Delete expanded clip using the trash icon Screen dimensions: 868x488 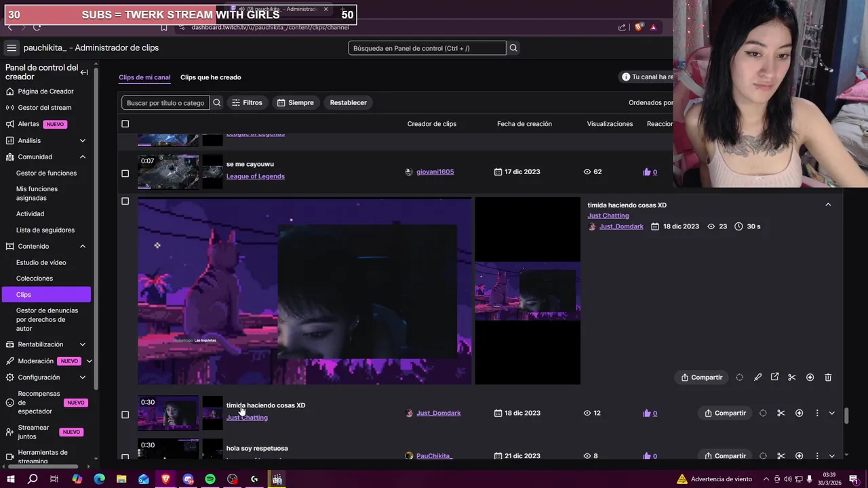click(x=828, y=378)
